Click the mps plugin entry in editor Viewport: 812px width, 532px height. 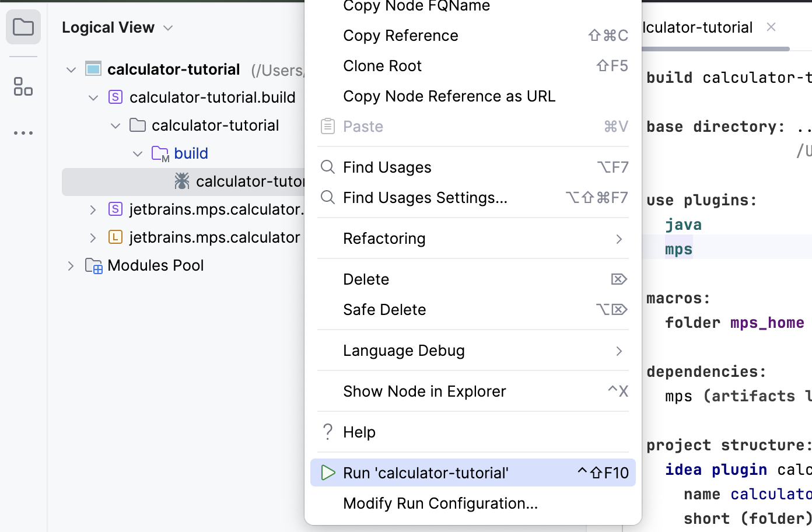[x=679, y=250]
